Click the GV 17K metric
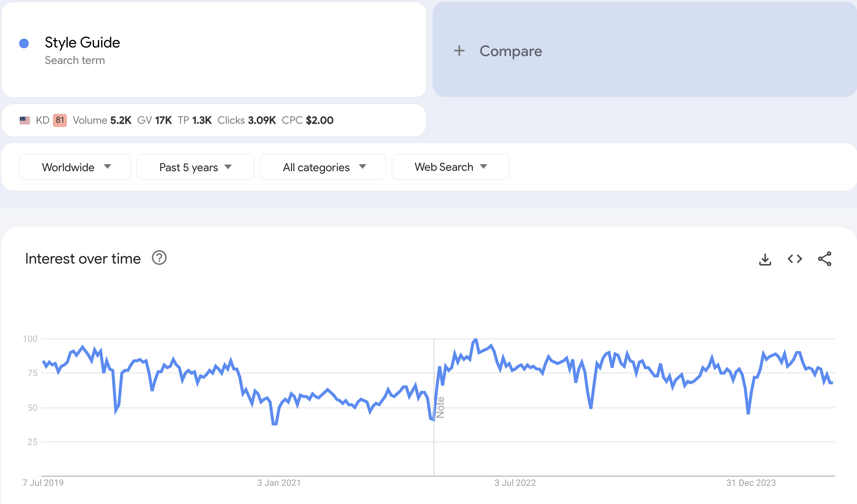This screenshot has width=857, height=504. pos(154,120)
